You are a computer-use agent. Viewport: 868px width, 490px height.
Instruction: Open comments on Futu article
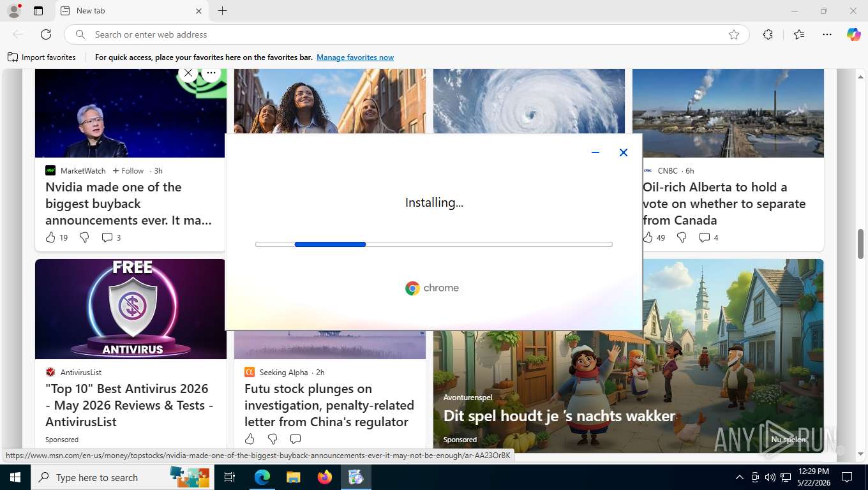click(296, 439)
